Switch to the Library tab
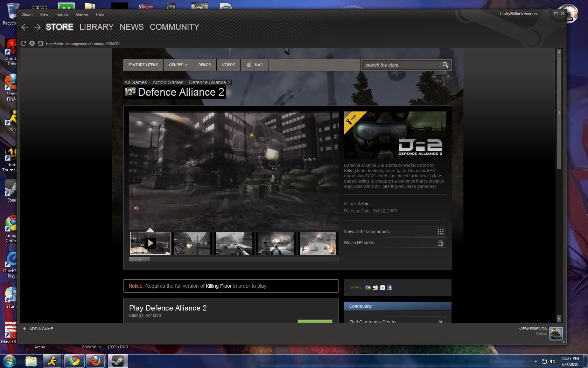Screen dimensions: 588x368 coord(96,27)
